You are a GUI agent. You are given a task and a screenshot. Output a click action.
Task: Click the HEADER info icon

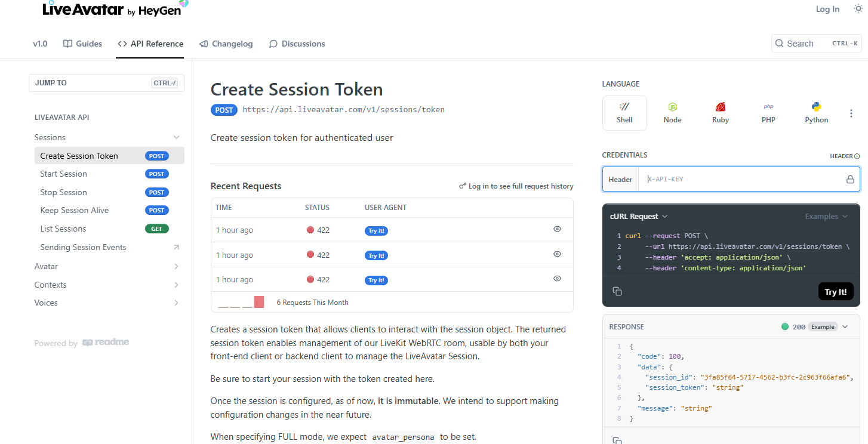tap(857, 156)
